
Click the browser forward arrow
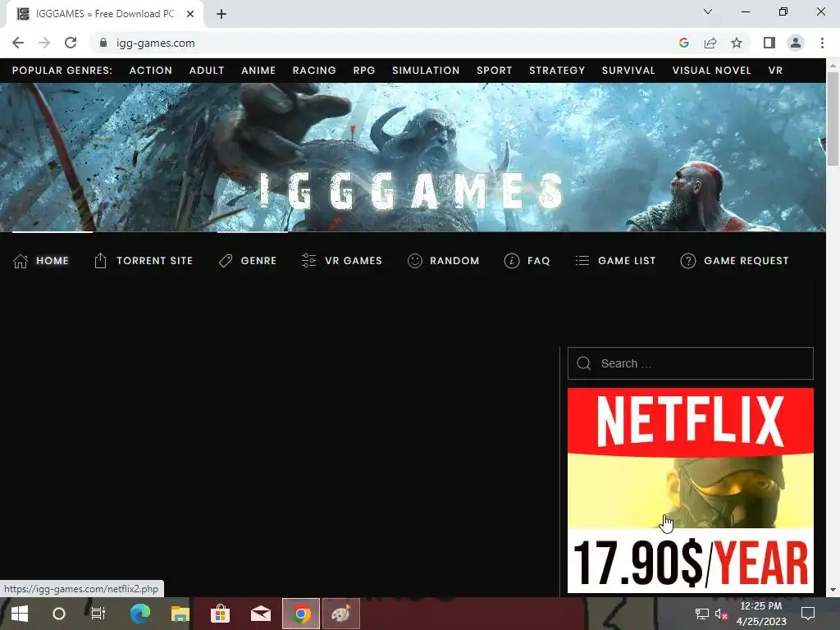pyautogui.click(x=44, y=43)
